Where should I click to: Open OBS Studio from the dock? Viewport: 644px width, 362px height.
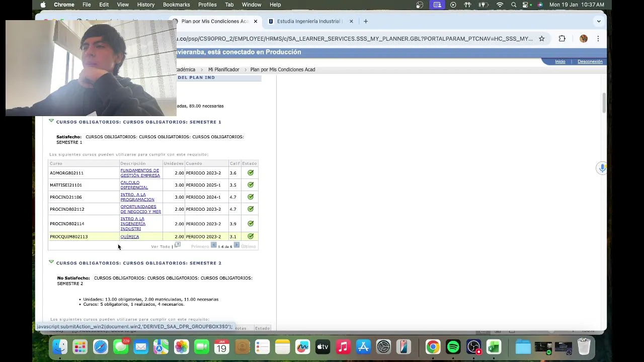[473, 347]
